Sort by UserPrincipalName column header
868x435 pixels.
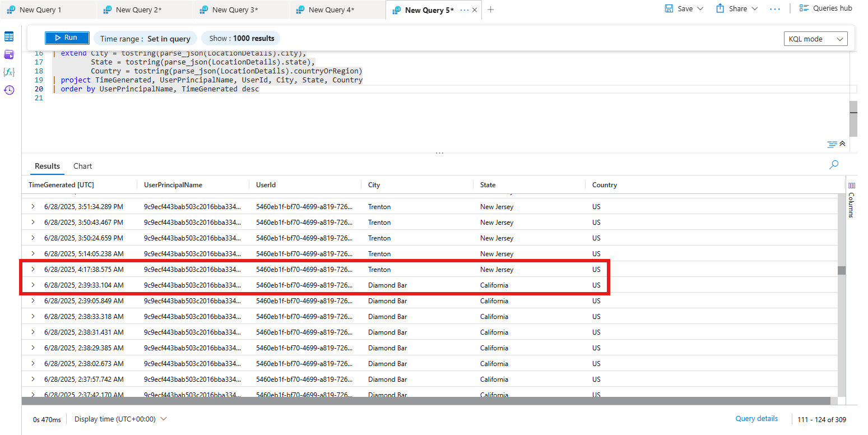tap(173, 185)
